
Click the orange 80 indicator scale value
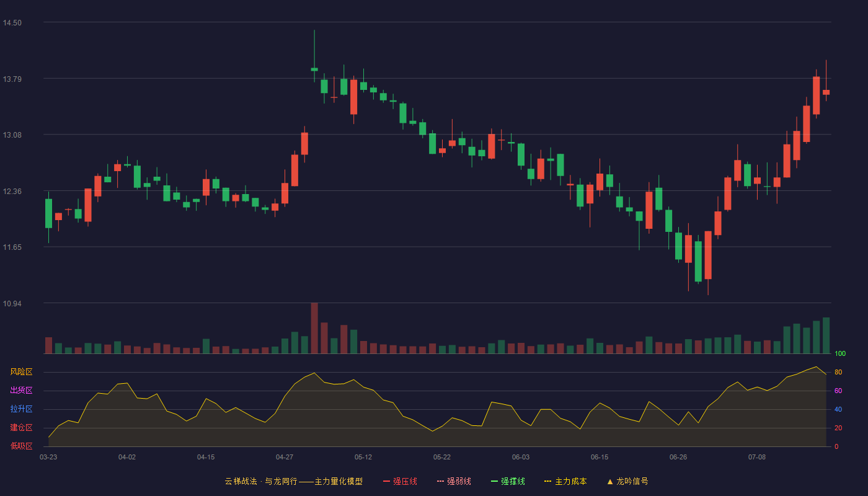tap(838, 372)
